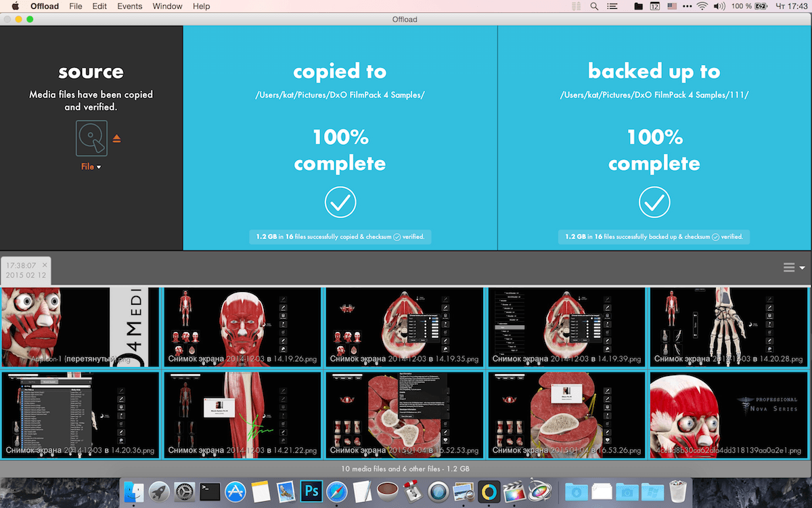Click the clock showing Чт 17:43
The image size is (812, 508).
(x=792, y=6)
